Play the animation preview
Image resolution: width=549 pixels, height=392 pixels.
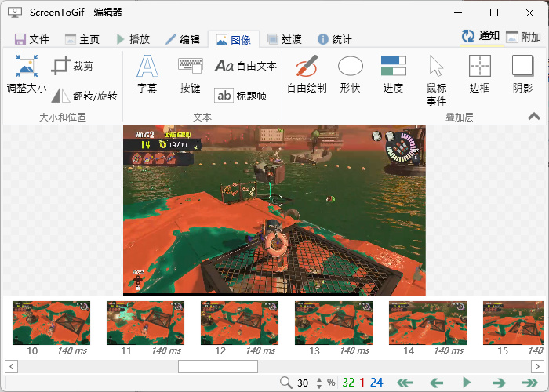pos(467,383)
